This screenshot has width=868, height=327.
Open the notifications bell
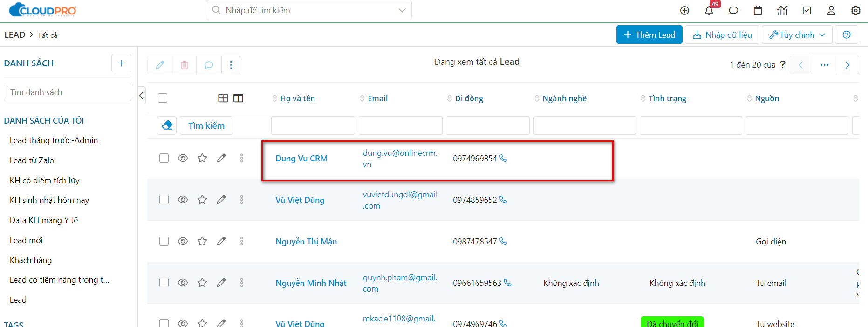pos(709,10)
